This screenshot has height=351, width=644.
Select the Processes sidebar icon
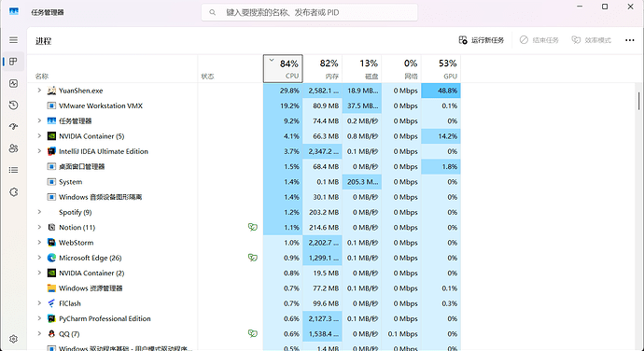tap(14, 62)
